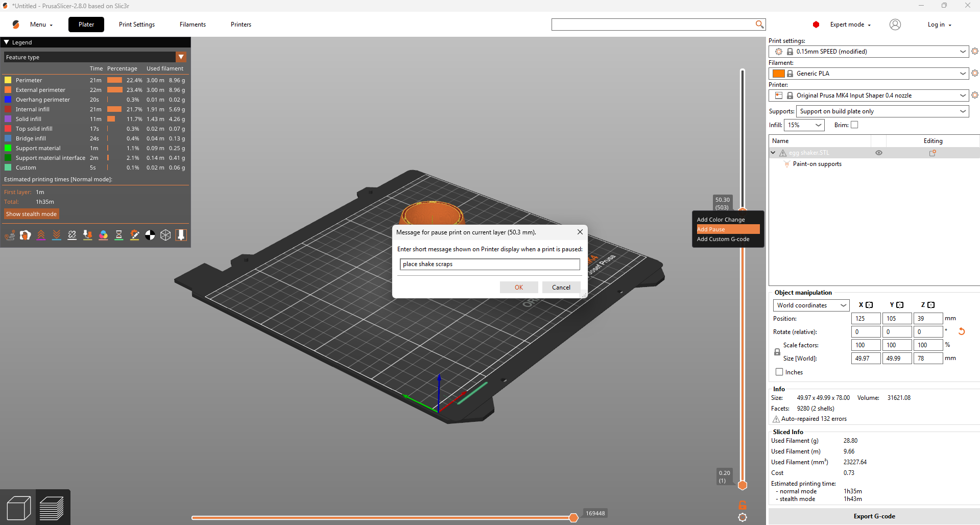Open the Supports dropdown
The height and width of the screenshot is (525, 980).
(882, 111)
